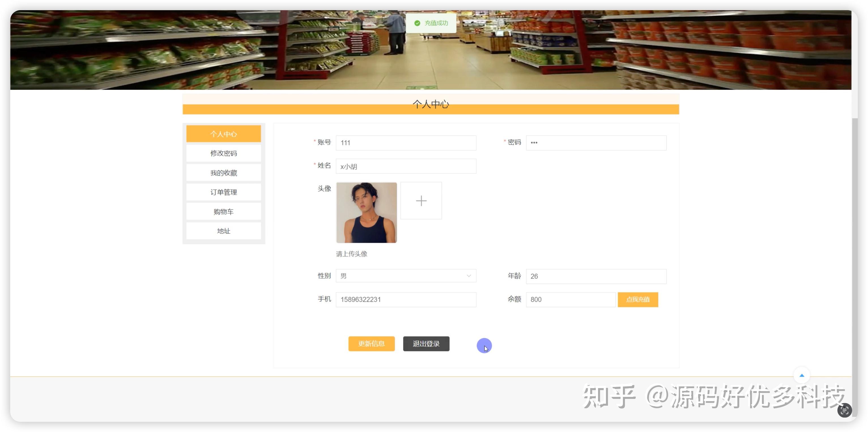
Task: Open 我的收藏 favorites page
Action: tap(224, 172)
